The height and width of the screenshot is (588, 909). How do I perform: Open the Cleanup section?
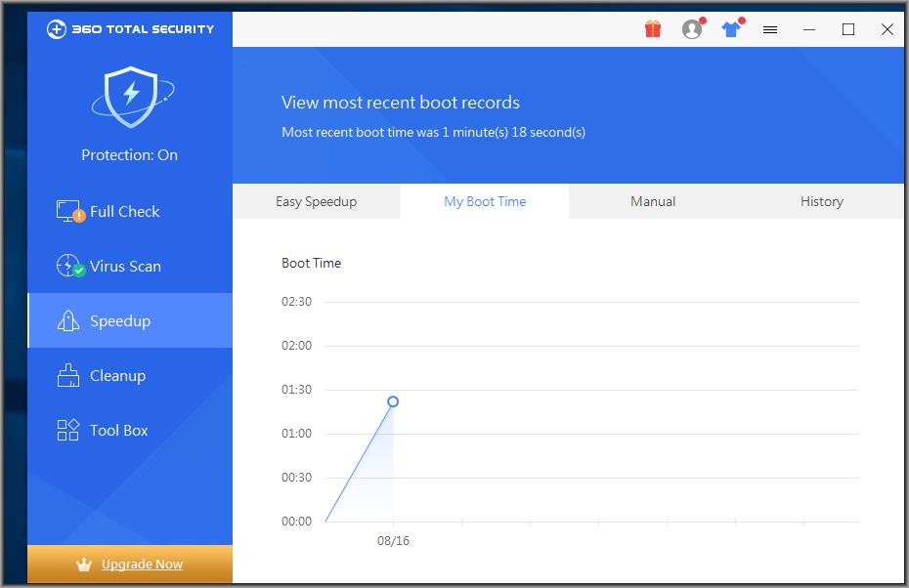pos(117,376)
